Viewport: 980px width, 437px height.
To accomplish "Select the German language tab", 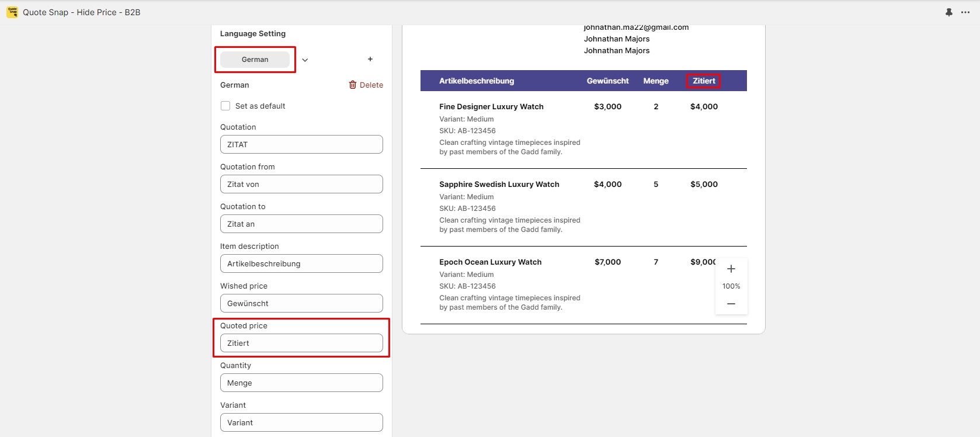I will [255, 60].
